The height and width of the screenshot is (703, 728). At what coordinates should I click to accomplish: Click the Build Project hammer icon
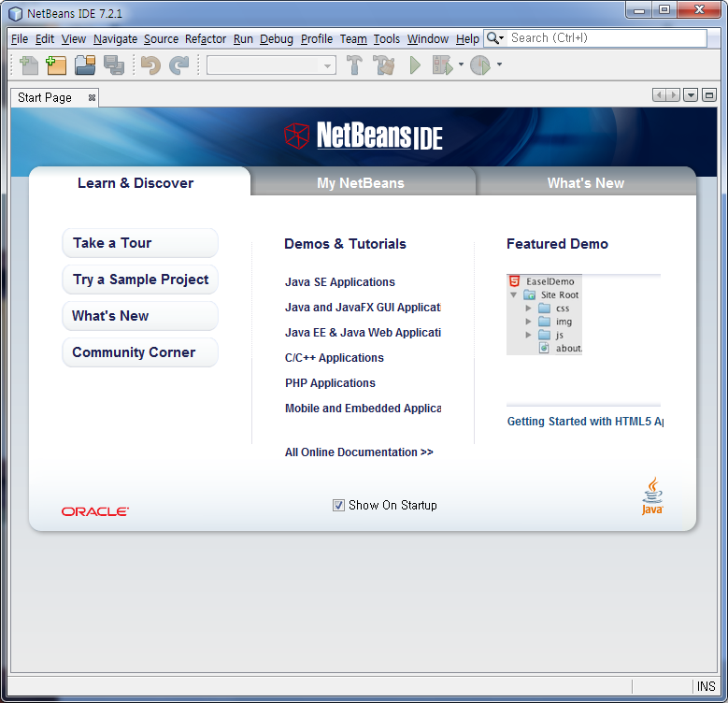(x=355, y=65)
